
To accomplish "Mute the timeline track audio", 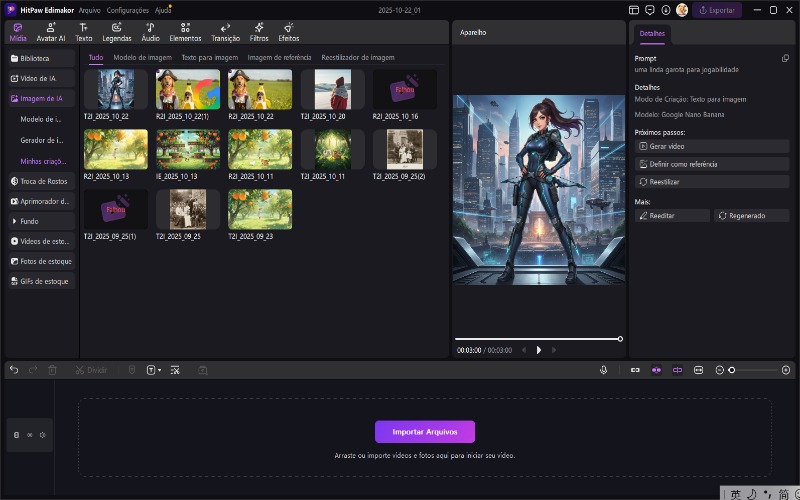I will [x=42, y=435].
